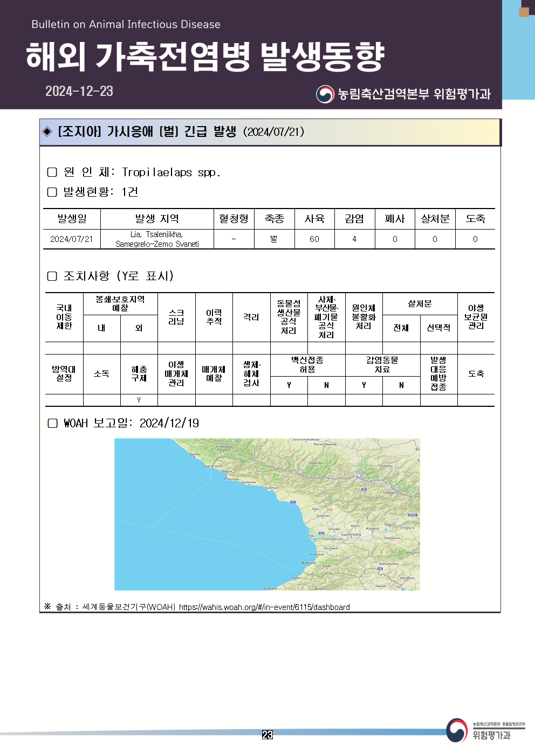Click the 발생 대응 예방 접종 header
This screenshot has width=535, height=756.
438,373
